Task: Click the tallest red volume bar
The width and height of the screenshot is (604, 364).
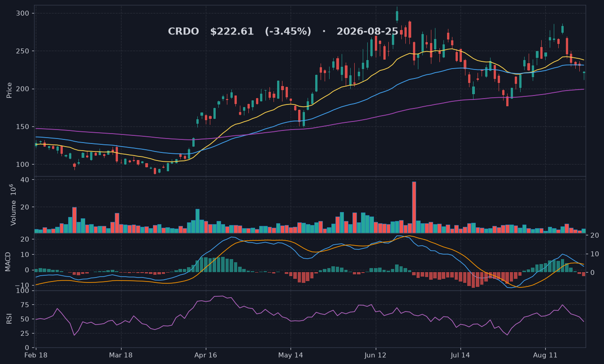Action: point(414,207)
